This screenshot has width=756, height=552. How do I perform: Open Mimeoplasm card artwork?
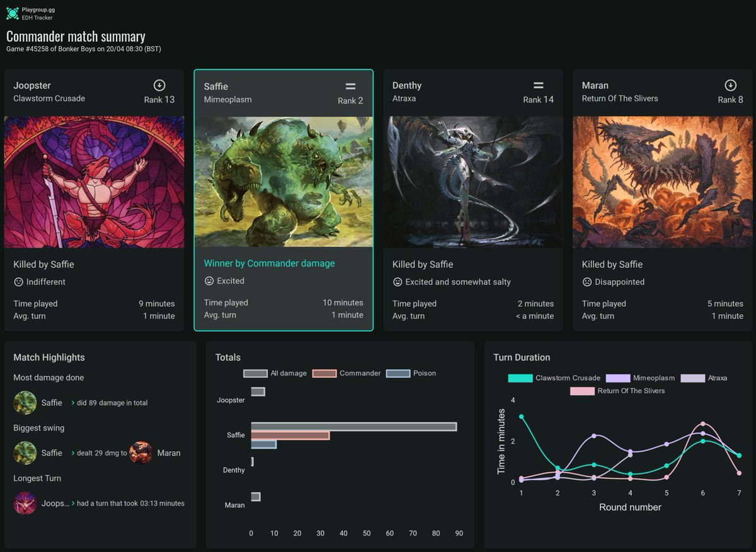[283, 182]
